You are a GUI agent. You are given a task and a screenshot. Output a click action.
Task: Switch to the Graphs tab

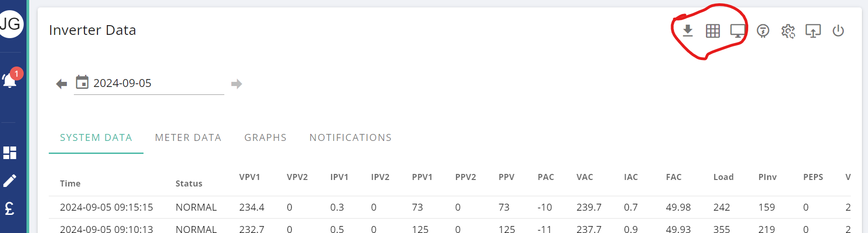[265, 138]
